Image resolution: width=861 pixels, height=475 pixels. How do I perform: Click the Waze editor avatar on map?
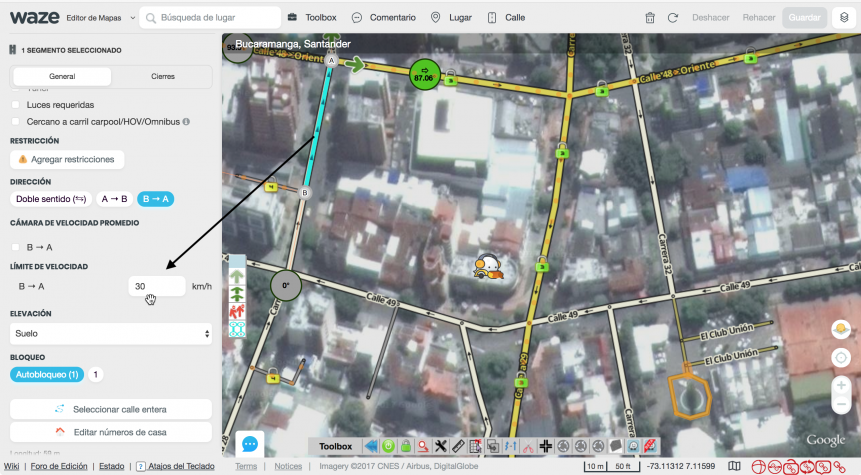488,266
